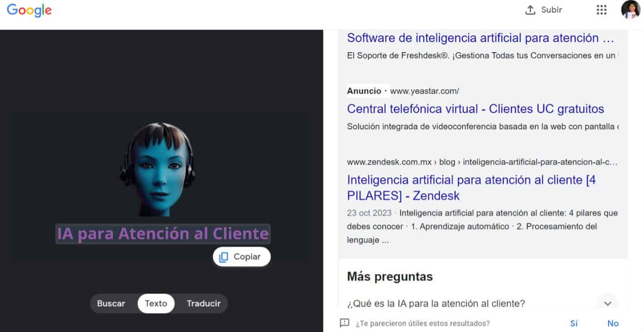Click highlighted text IA para Atención al Cliente
The height and width of the screenshot is (332, 644).
(163, 234)
